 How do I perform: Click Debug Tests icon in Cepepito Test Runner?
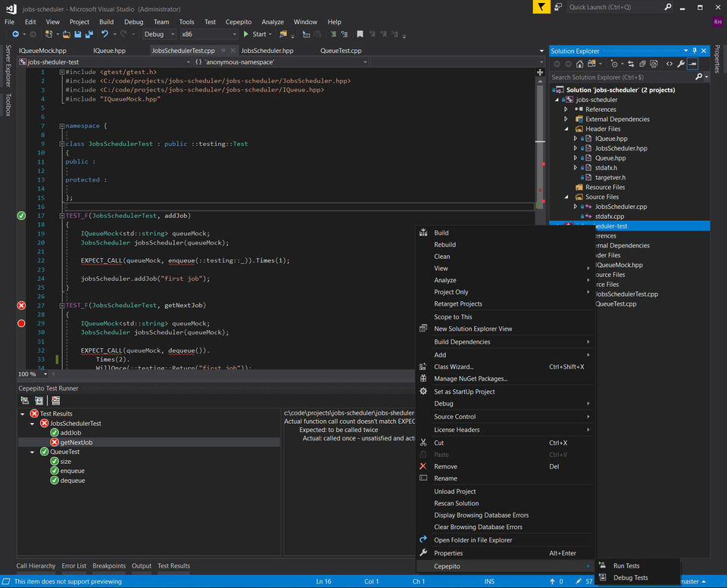[39, 400]
